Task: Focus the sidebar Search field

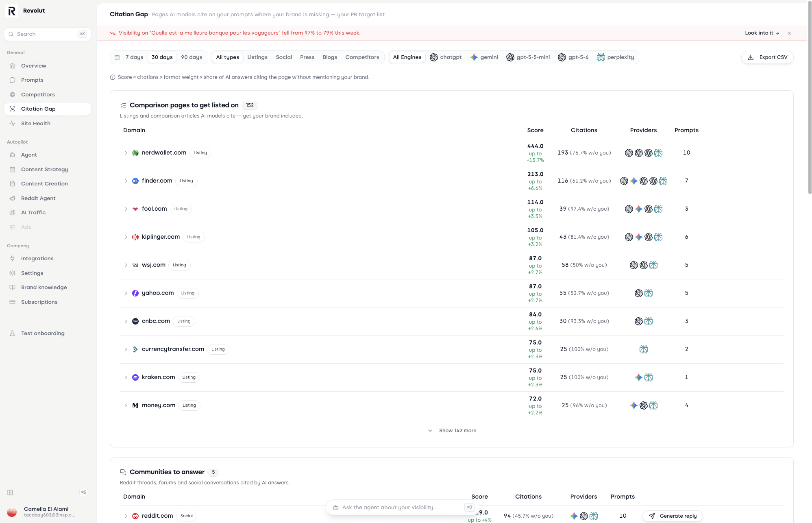Action: coord(48,34)
